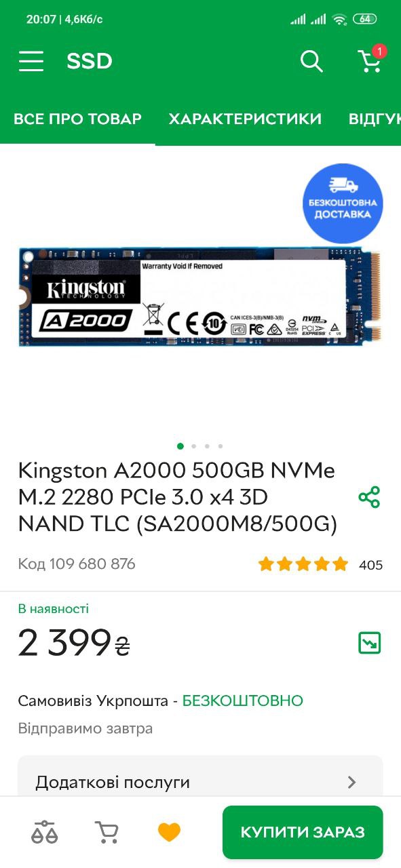
Task: Switch to ВСЕ ПРО ТОВАР tab
Action: pos(77,119)
